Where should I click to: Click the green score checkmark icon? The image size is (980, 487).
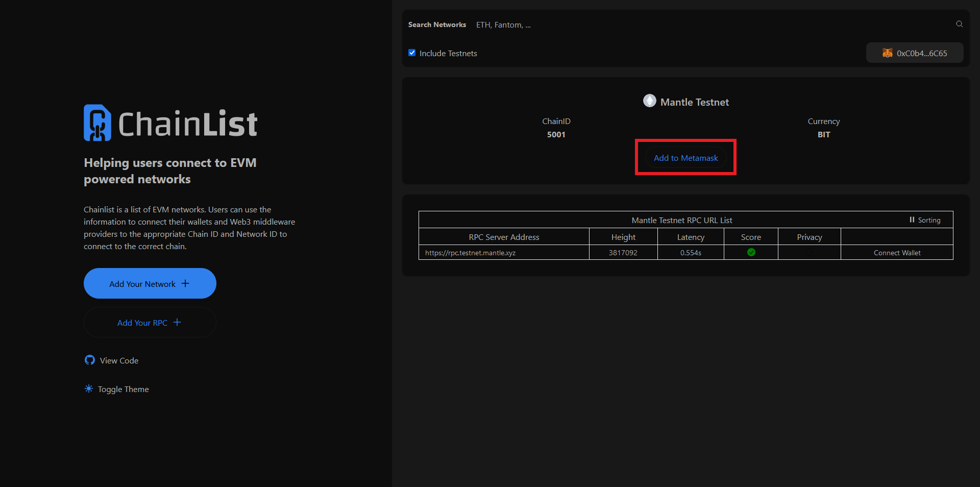click(x=751, y=252)
